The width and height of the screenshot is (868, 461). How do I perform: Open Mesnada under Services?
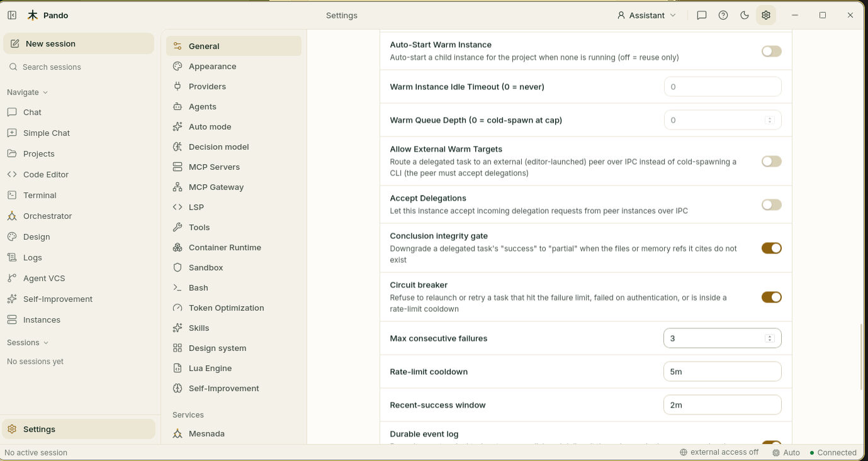coord(234,433)
